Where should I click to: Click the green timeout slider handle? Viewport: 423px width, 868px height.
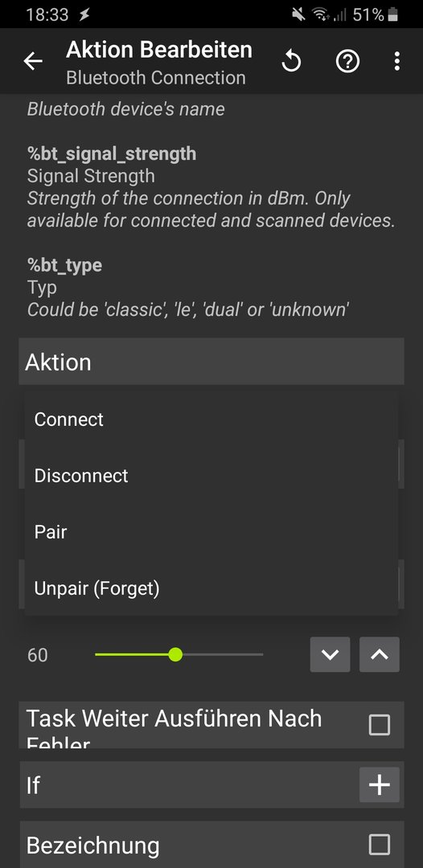pos(175,654)
